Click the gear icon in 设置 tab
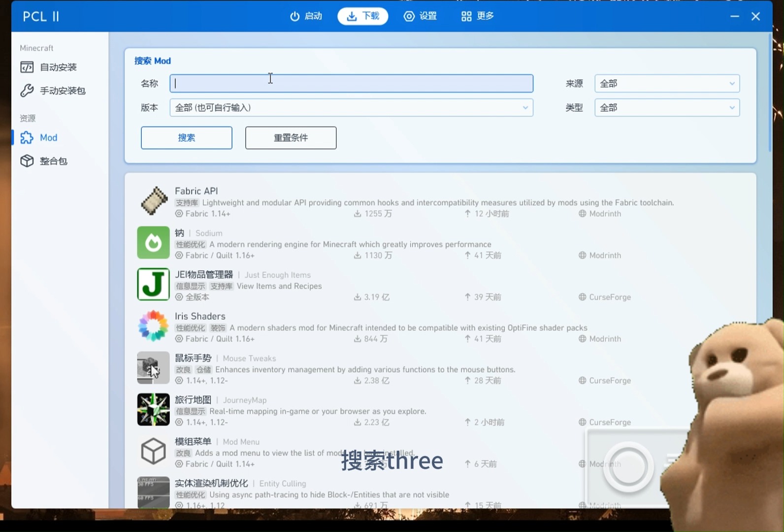 click(x=409, y=16)
